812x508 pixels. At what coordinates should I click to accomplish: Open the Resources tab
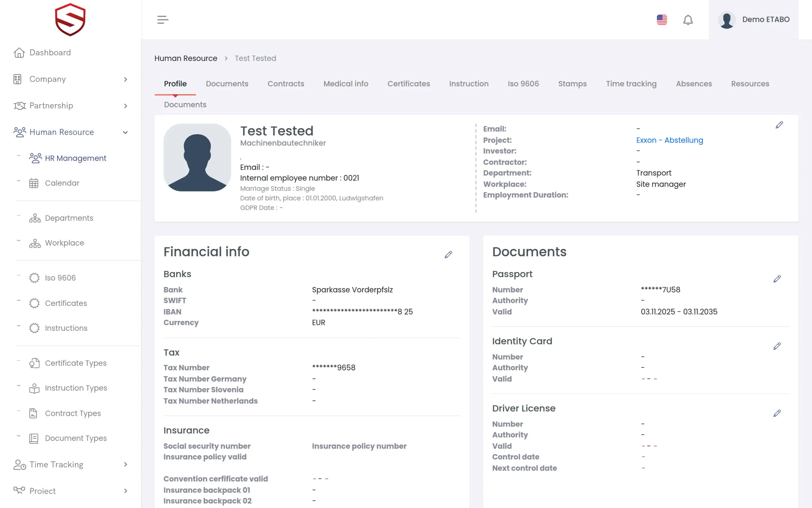(750, 84)
